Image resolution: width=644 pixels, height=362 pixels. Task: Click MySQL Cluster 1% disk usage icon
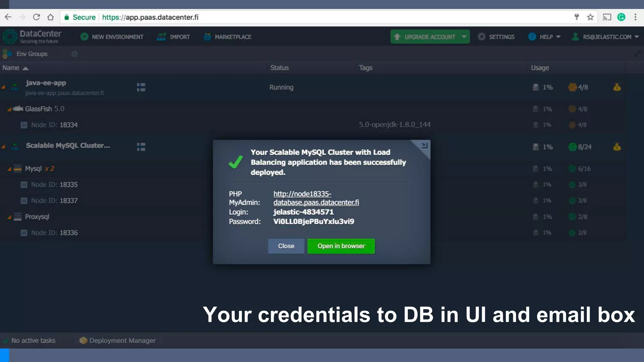pos(536,147)
